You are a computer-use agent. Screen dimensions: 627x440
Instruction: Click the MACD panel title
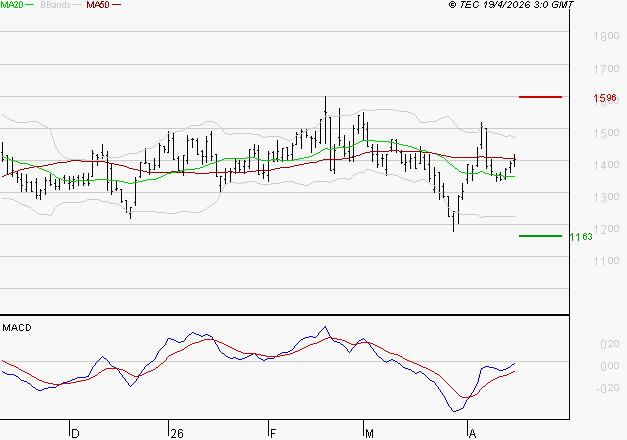16,327
